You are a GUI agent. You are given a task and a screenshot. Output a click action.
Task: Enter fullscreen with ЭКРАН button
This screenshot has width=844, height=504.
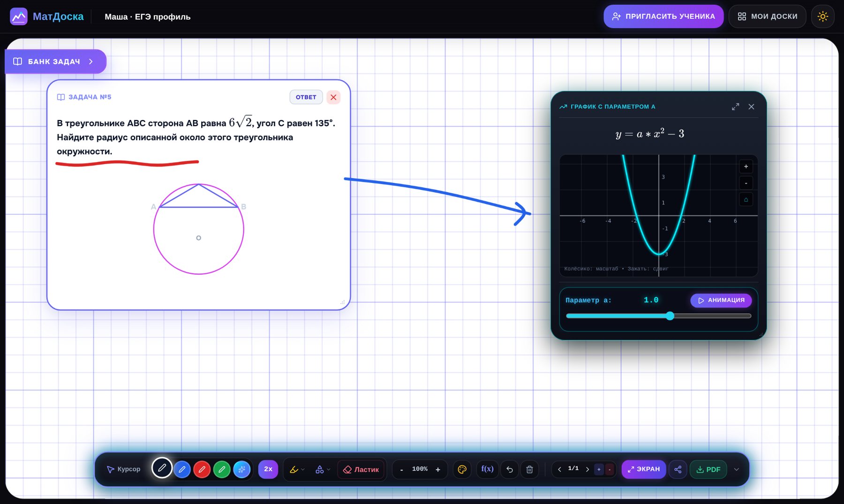tap(644, 469)
